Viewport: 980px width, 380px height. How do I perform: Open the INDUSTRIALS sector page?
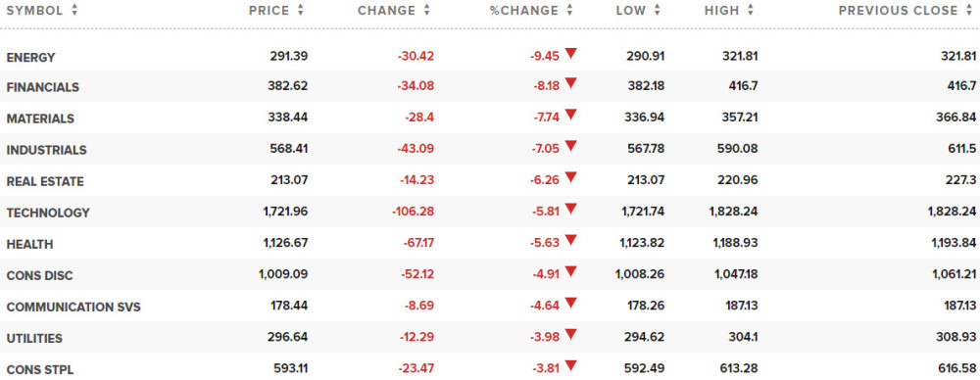pos(46,151)
